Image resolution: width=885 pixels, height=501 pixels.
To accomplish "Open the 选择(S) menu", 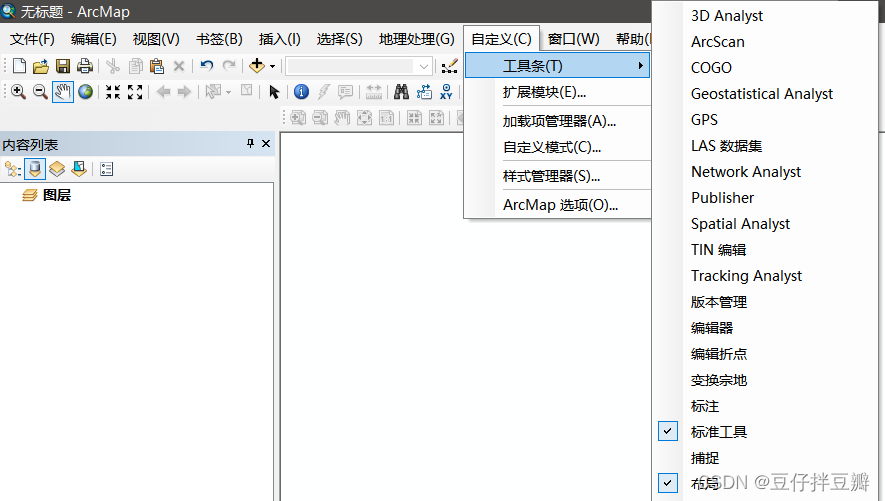I will (339, 39).
